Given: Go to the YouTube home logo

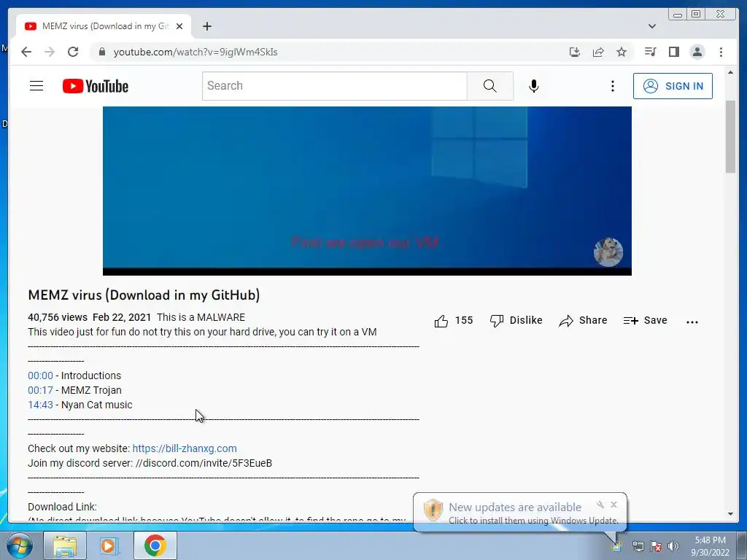Looking at the screenshot, I should [x=96, y=86].
